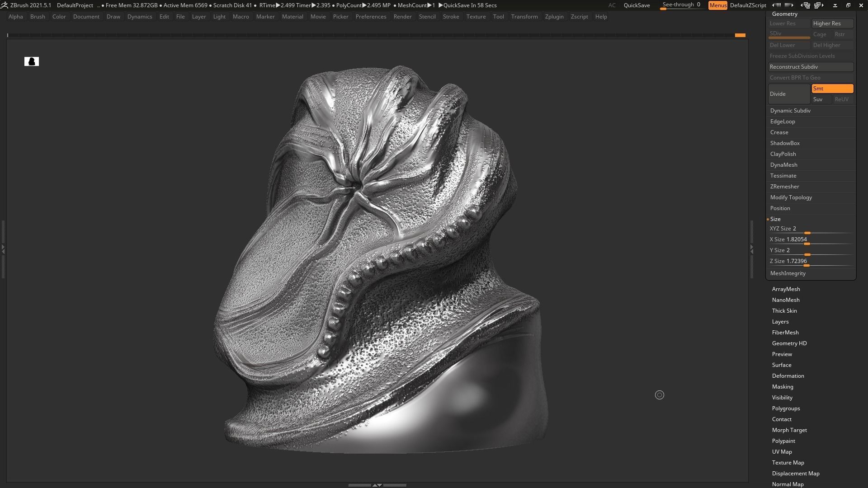
Task: Click the Divide button
Action: [x=789, y=94]
